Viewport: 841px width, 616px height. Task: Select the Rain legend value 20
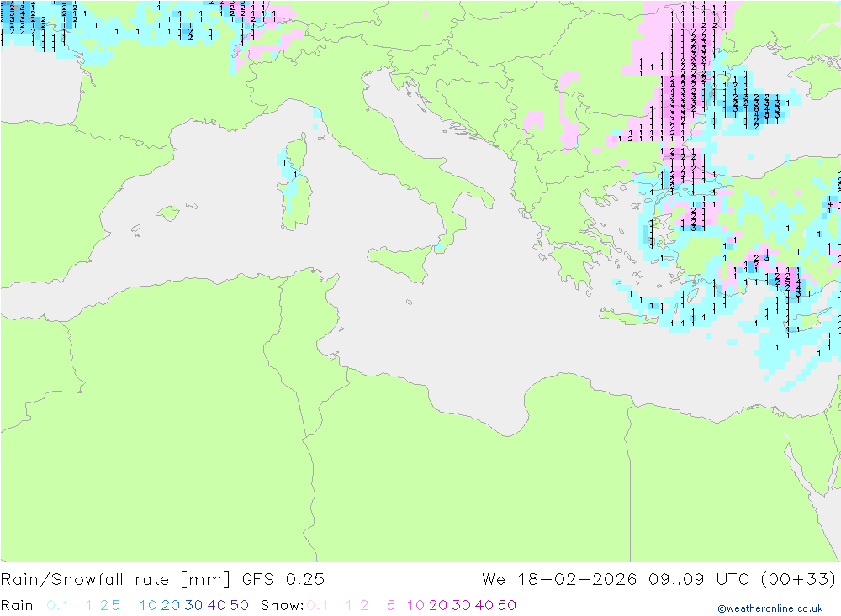(x=171, y=605)
